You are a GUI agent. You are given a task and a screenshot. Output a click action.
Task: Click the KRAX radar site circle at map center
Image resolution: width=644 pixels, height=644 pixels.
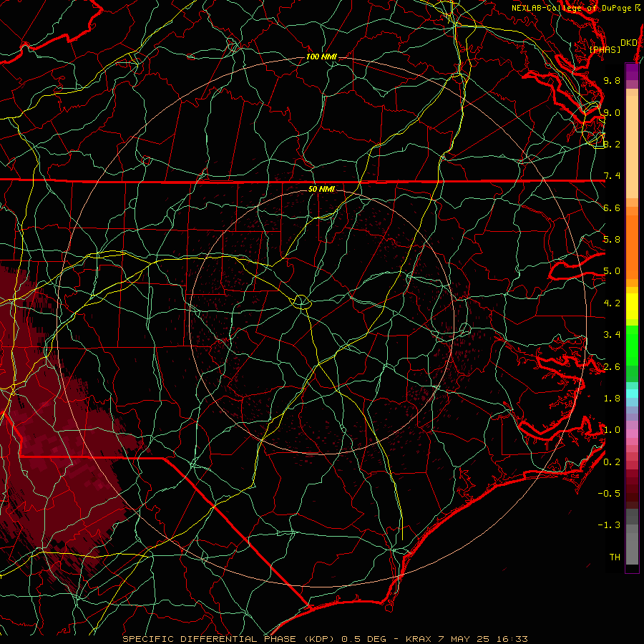click(301, 302)
